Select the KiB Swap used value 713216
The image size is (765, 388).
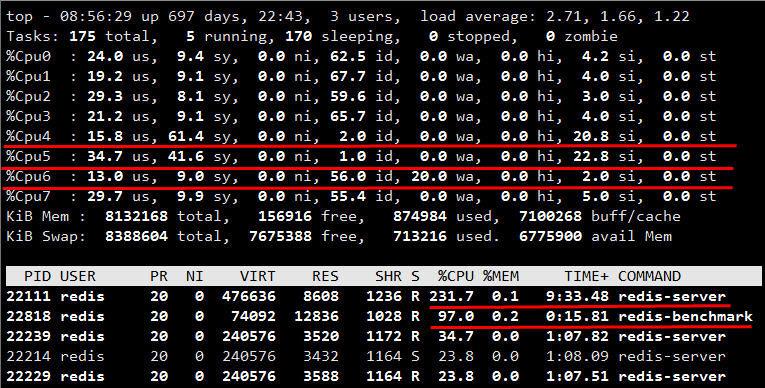420,236
